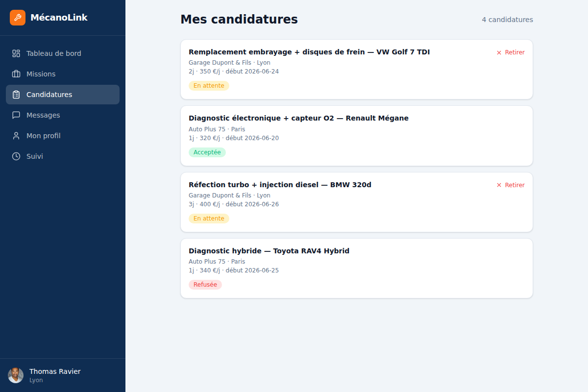Withdraw the BMW 320d turbo application

point(510,185)
